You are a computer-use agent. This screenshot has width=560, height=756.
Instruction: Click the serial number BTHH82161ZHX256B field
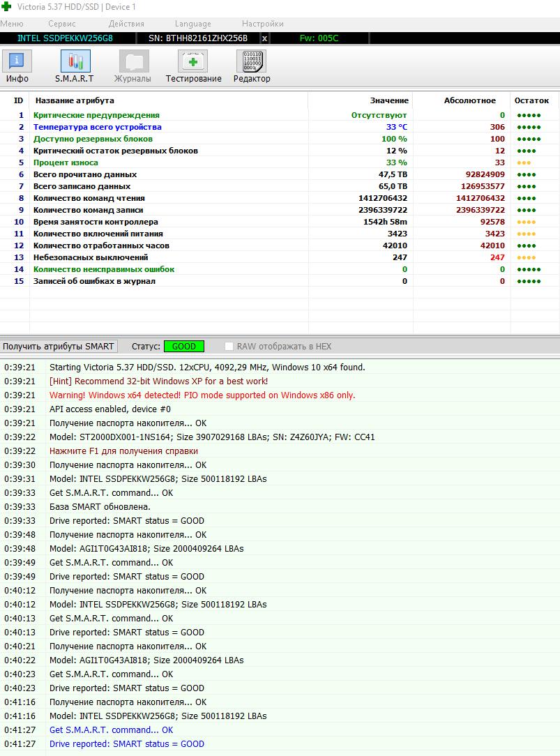(x=198, y=38)
